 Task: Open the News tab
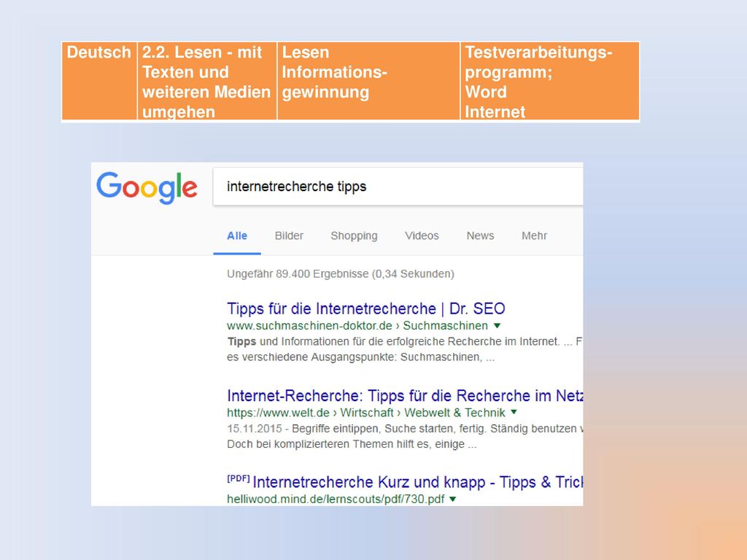(480, 236)
